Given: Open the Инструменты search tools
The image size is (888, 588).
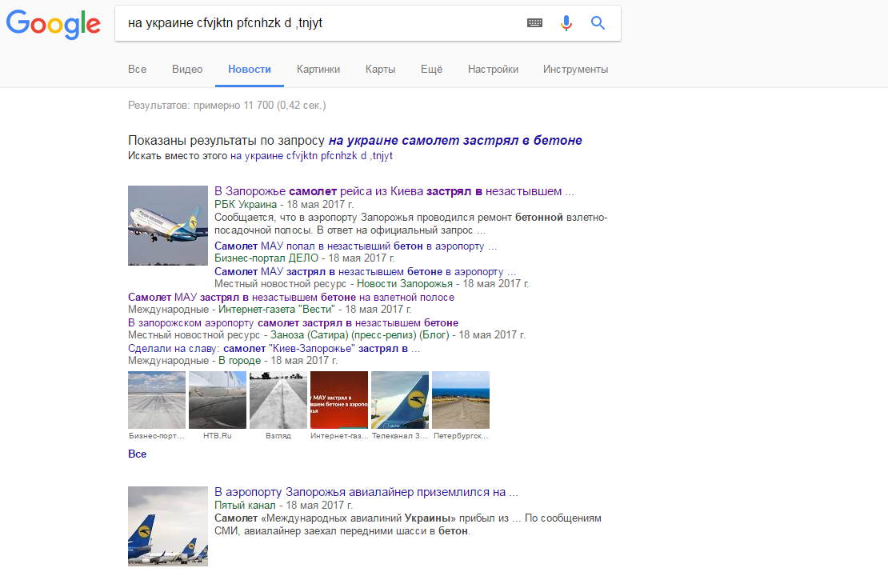Looking at the screenshot, I should point(575,69).
